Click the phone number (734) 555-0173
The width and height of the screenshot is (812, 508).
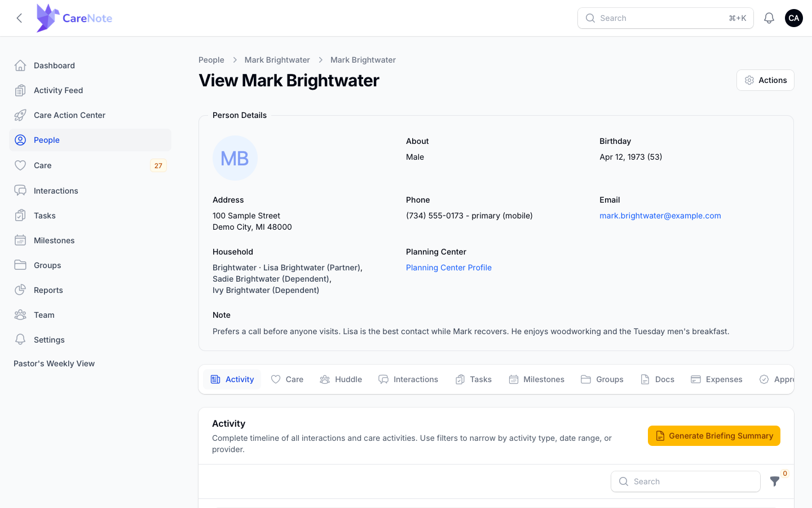click(435, 216)
